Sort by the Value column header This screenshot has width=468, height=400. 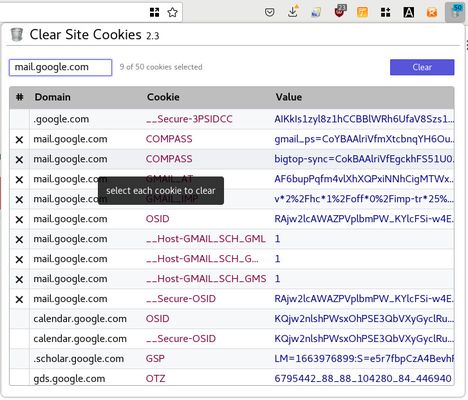click(289, 97)
